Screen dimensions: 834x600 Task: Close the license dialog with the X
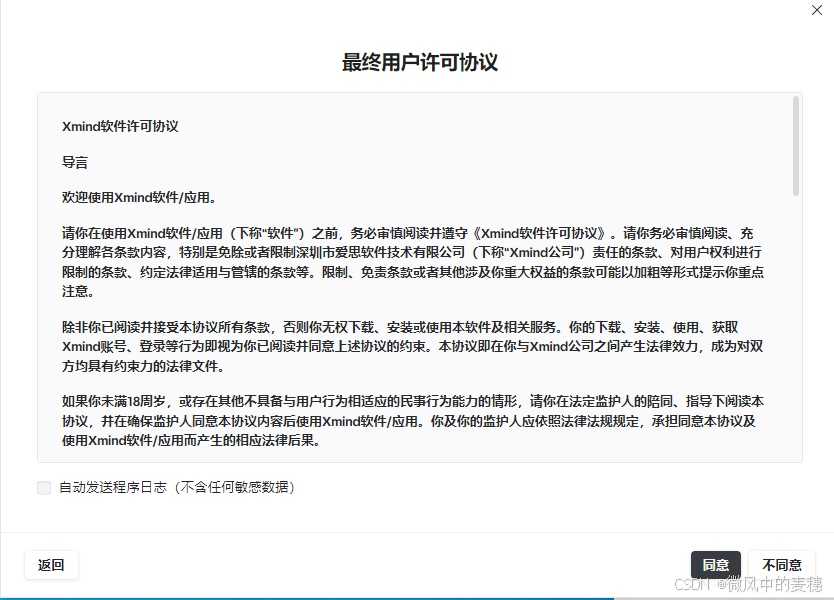pos(816,11)
